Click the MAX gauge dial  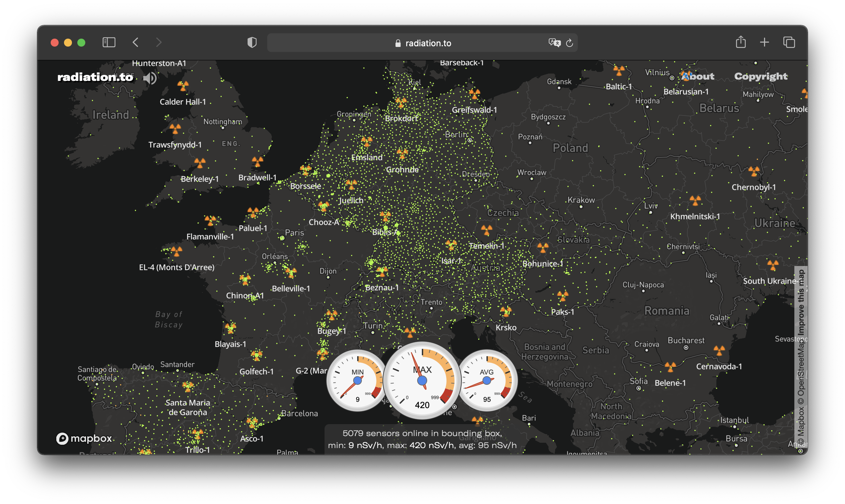pyautogui.click(x=422, y=380)
